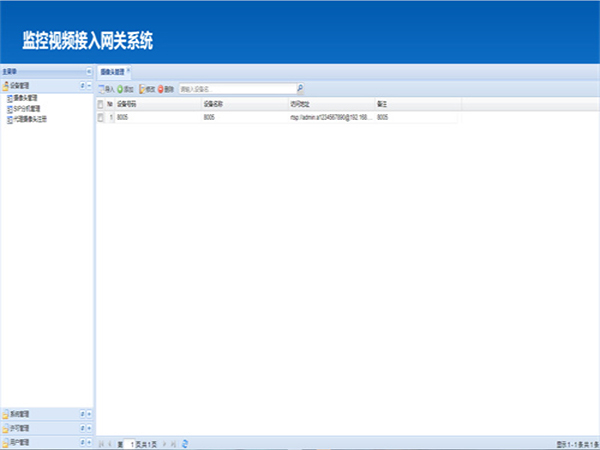Check the select-all header checkbox
600x450 pixels.
pos(100,103)
